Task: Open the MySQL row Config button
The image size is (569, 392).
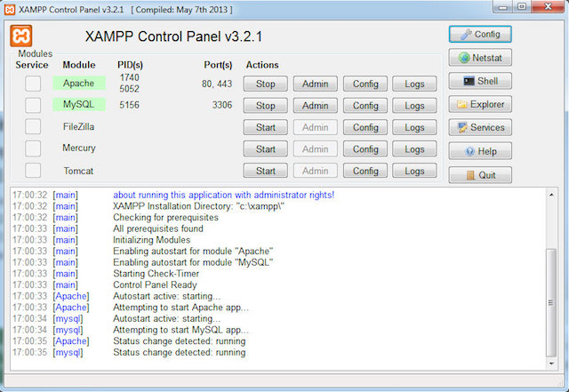Action: 365,106
